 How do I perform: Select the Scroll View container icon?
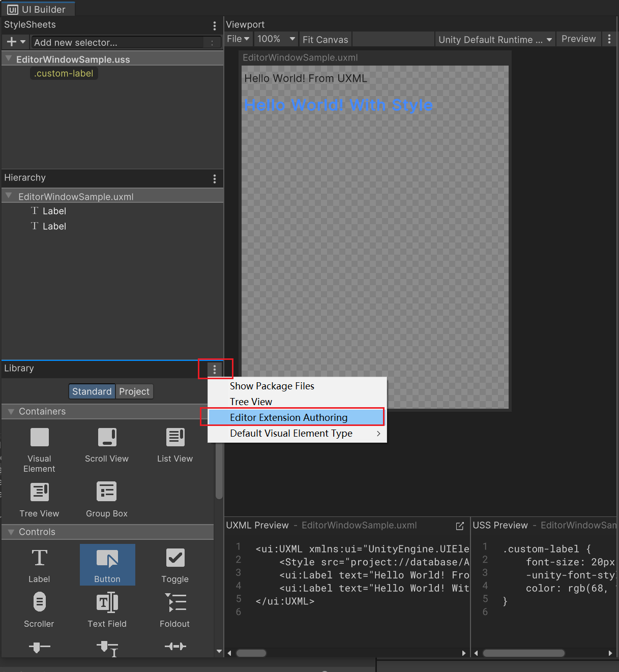[107, 438]
